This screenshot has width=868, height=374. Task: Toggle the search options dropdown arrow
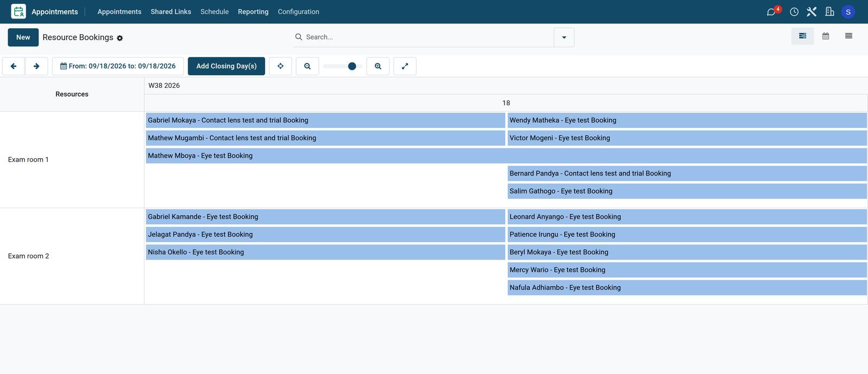564,37
